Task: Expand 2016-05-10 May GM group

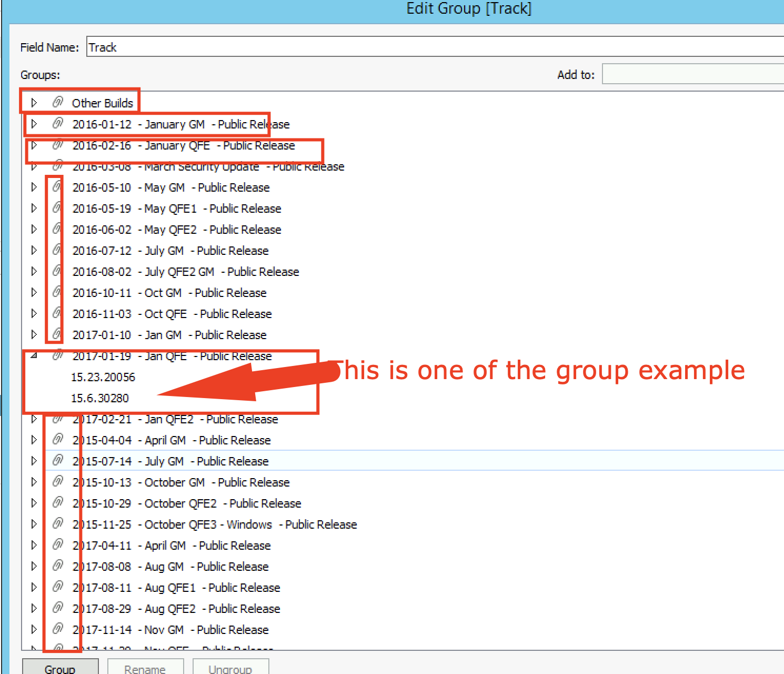Action: [x=34, y=187]
